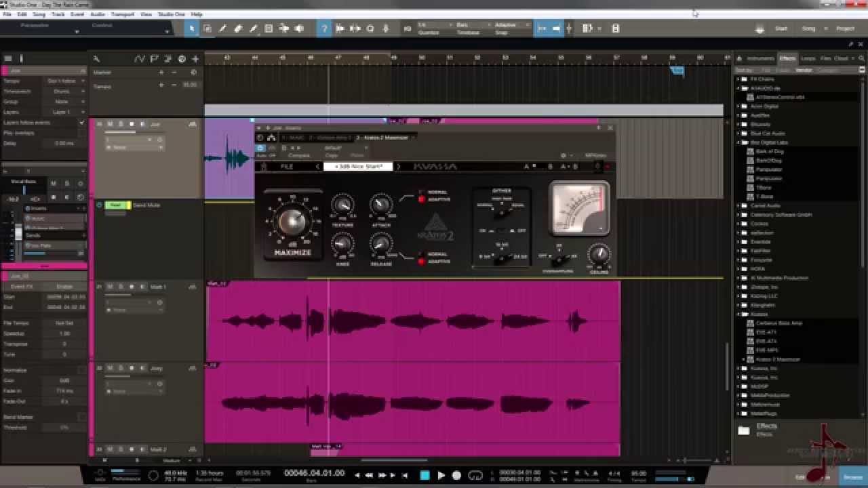Click FILE in Kratos preset bar
Image resolution: width=868 pixels, height=488 pixels.
287,167
